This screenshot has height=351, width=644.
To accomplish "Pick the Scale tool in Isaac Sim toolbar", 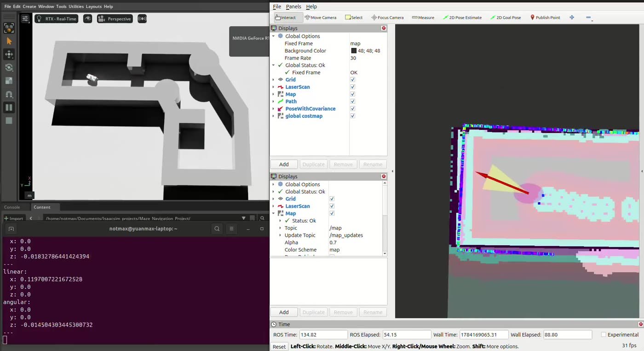I will (9, 81).
